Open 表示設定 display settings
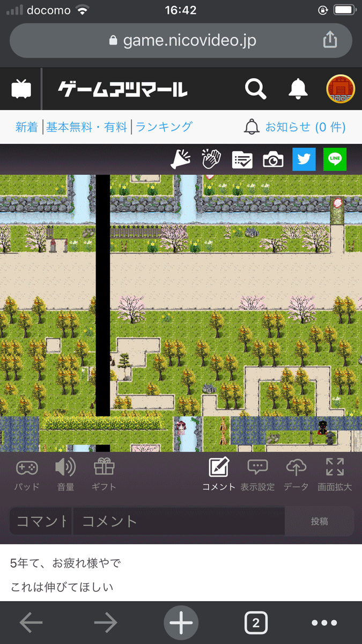362x644 pixels. [x=257, y=475]
